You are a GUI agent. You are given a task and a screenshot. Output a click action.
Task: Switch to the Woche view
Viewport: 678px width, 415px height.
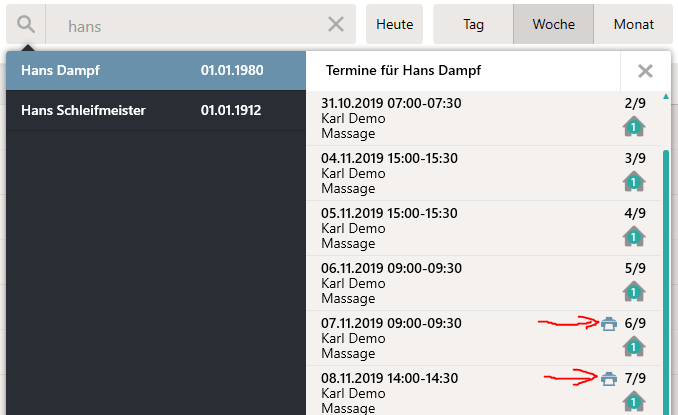(x=553, y=24)
